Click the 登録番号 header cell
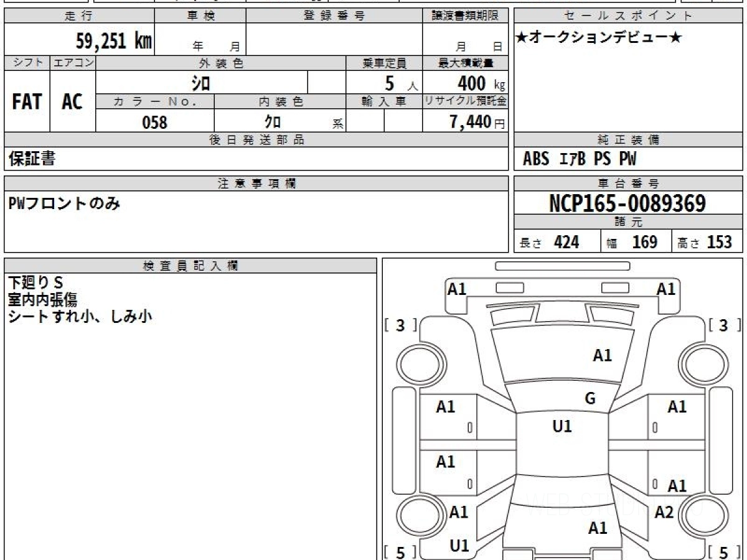This screenshot has width=747, height=560. click(x=334, y=16)
